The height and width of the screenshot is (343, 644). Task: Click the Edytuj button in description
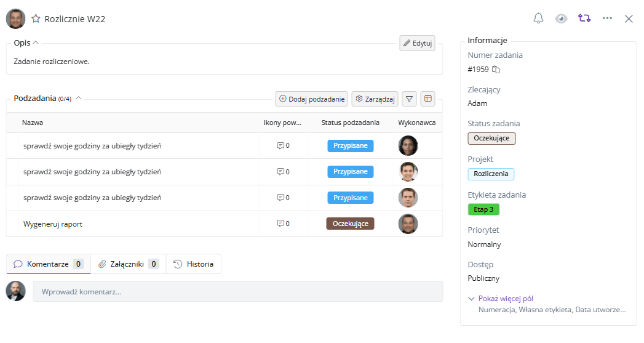point(417,43)
